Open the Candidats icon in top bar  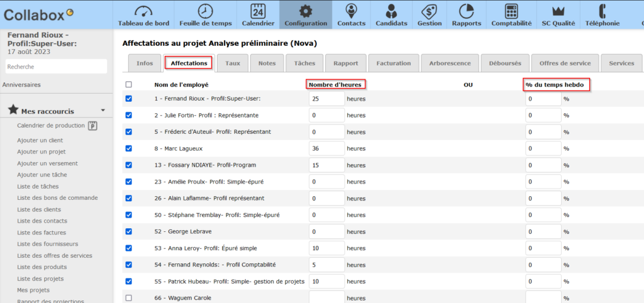391,11
